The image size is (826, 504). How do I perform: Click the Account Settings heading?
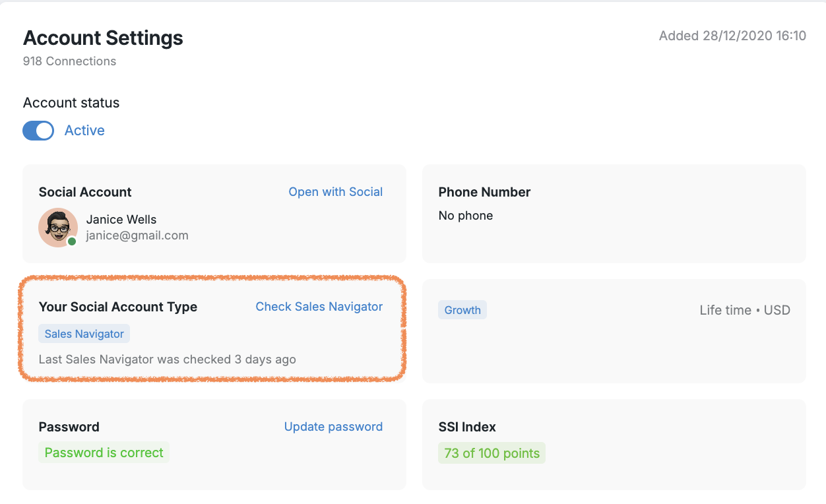(x=103, y=38)
